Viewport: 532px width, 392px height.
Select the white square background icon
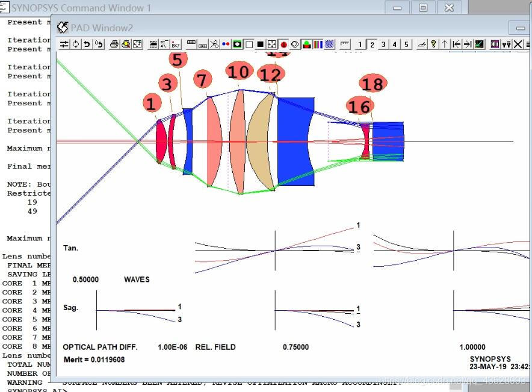tap(249, 44)
